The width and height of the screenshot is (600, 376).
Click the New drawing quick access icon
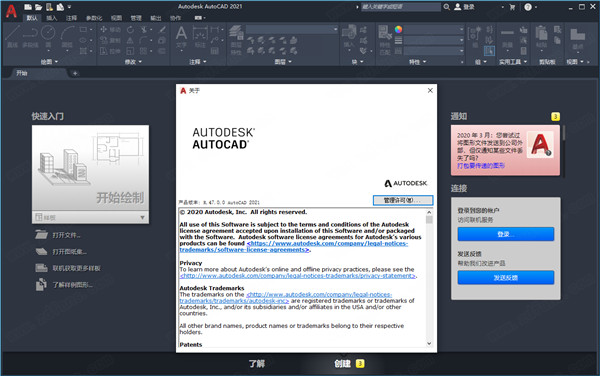28,7
